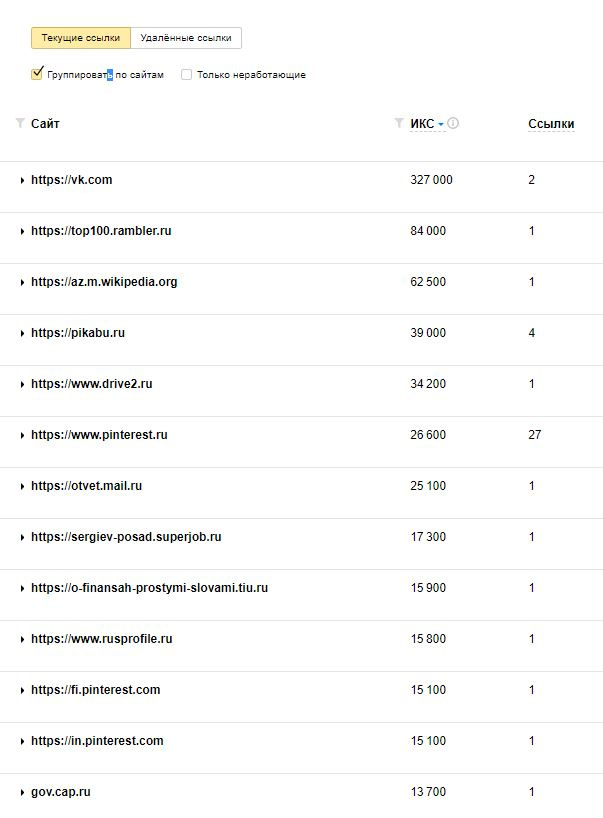The height and width of the screenshot is (818, 603).
Task: Open the Удалённые ссылки tab
Action: point(186,38)
